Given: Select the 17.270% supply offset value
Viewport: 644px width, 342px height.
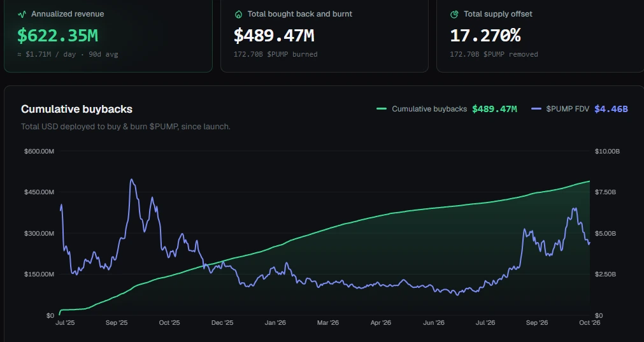Looking at the screenshot, I should (485, 35).
